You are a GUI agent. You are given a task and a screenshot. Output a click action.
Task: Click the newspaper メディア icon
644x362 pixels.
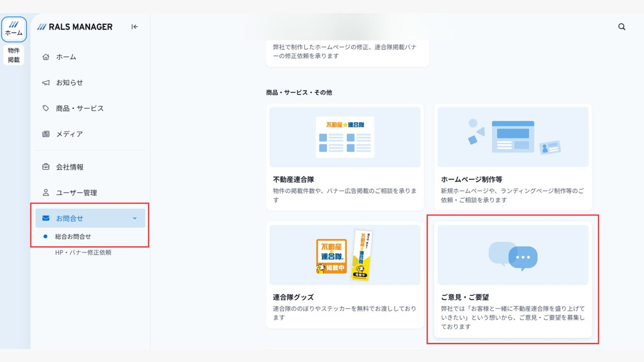pyautogui.click(x=46, y=134)
